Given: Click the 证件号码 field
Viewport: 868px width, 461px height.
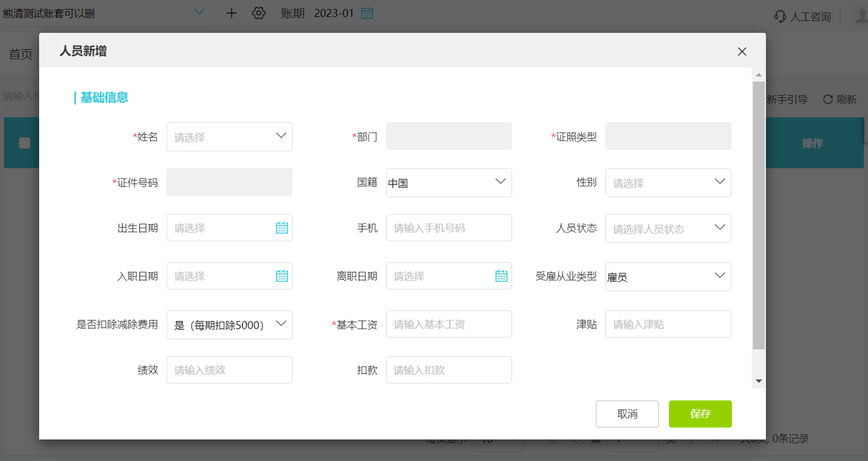Looking at the screenshot, I should click(229, 182).
